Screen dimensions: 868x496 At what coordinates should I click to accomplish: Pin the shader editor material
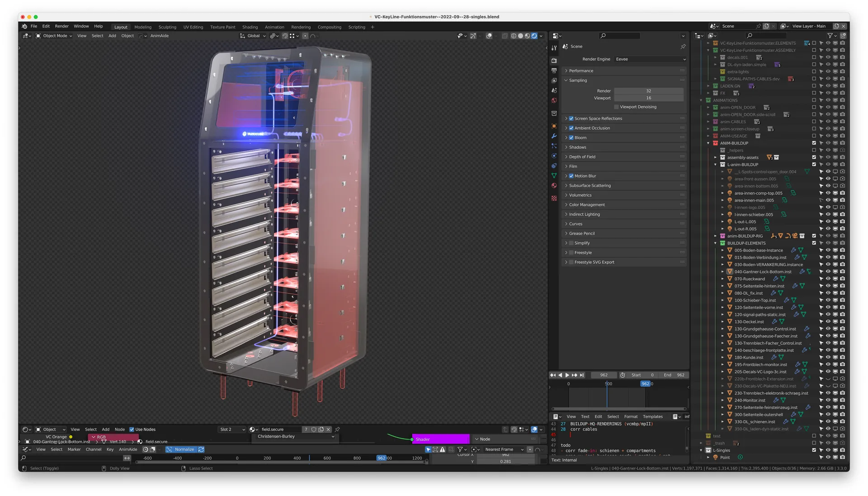pos(337,430)
